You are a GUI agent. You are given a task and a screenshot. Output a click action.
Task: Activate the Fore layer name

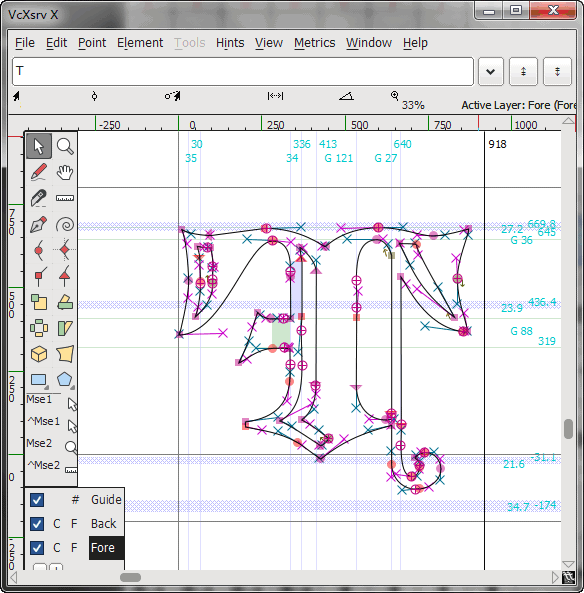point(106,548)
